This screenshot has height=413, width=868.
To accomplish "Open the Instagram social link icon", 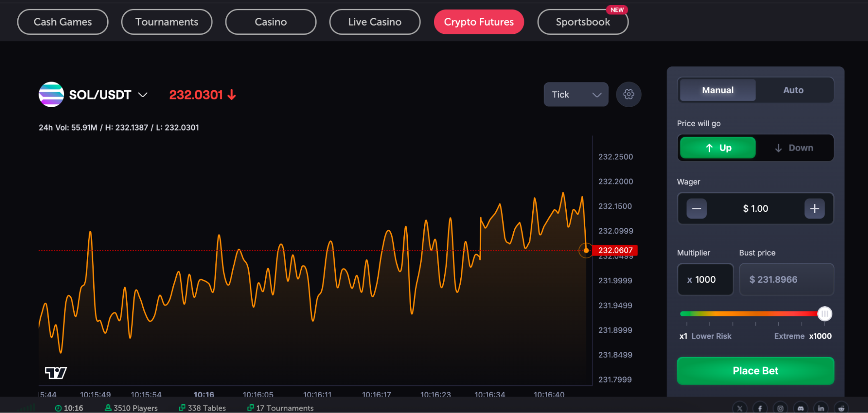I will (780, 408).
